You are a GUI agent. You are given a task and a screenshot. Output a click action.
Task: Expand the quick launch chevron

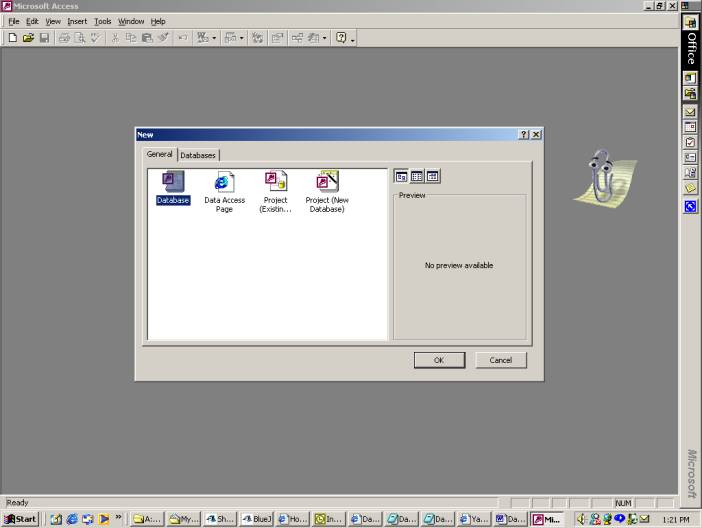coord(118,517)
